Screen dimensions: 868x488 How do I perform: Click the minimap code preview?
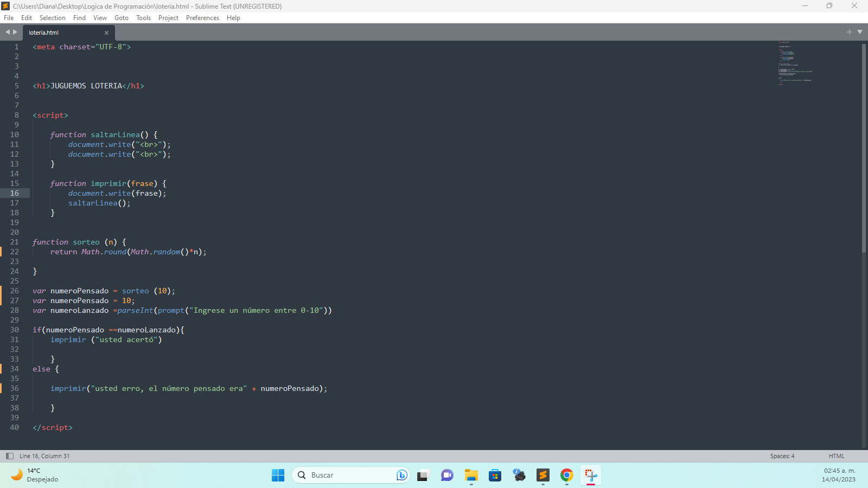click(795, 63)
